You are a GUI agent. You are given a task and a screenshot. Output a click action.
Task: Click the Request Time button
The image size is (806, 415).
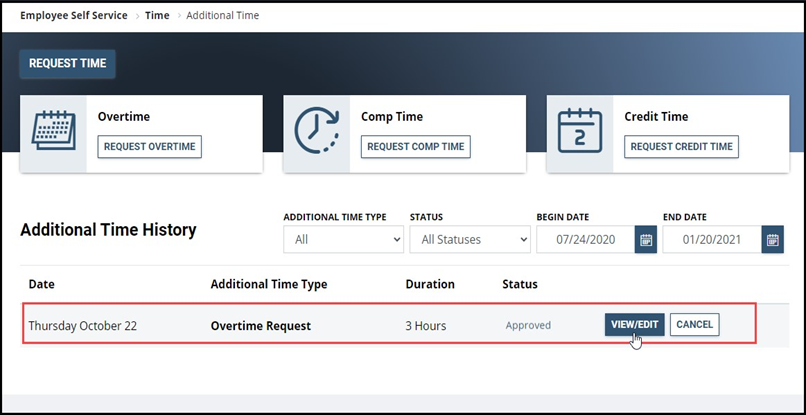67,64
